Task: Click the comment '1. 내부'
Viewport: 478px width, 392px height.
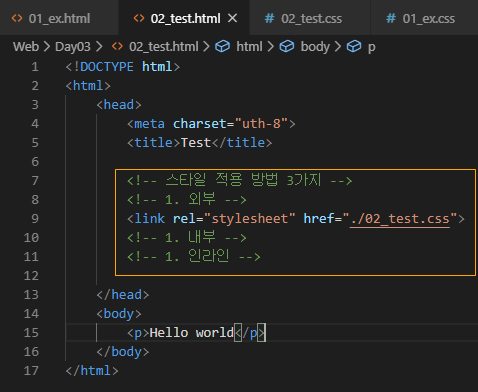Action: point(186,237)
